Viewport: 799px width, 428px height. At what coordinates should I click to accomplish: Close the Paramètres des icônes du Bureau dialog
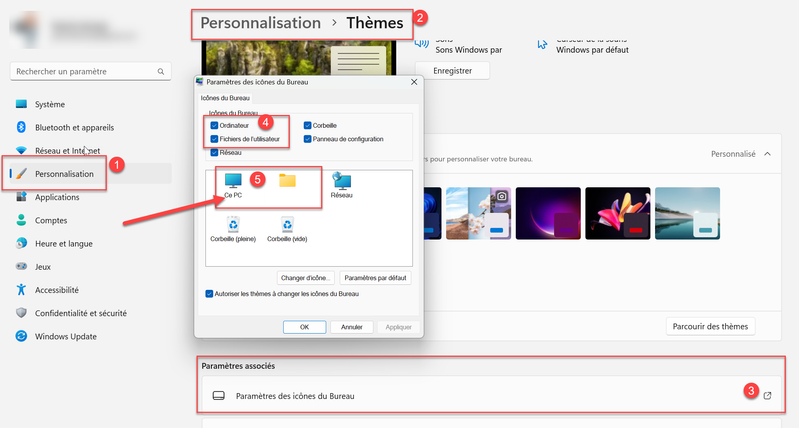click(x=414, y=82)
